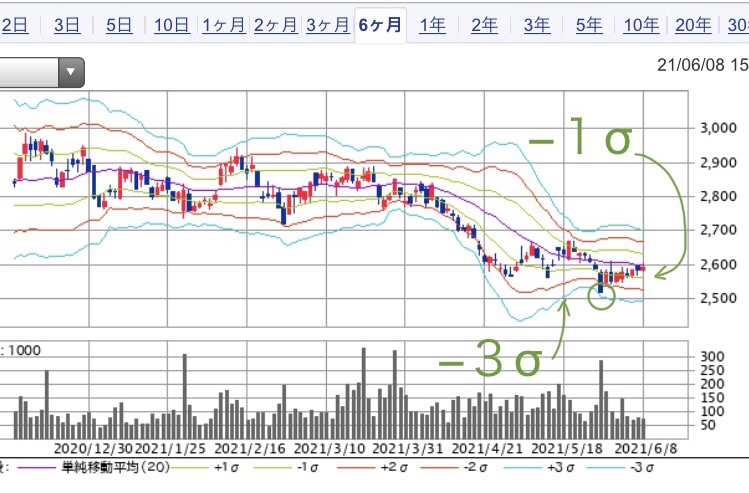
Task: Show the 5年 chart range
Action: [588, 26]
